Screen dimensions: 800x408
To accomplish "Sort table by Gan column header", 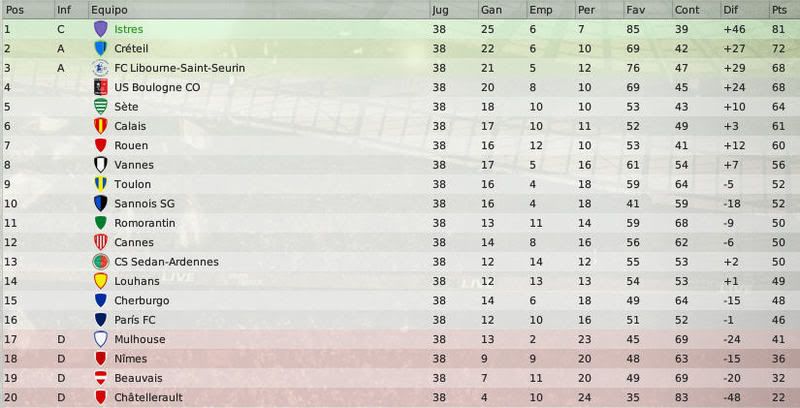I will (491, 10).
